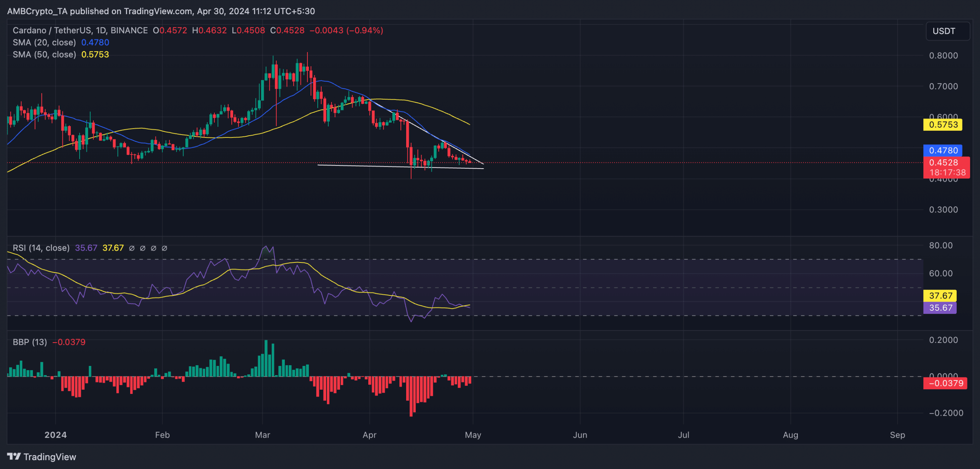Click the 80.00 RSI scale label
Screen dimensions: 980x469
coord(941,245)
